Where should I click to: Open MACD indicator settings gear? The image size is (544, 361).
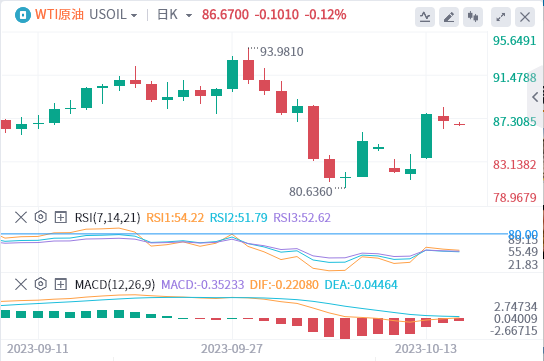(41, 284)
